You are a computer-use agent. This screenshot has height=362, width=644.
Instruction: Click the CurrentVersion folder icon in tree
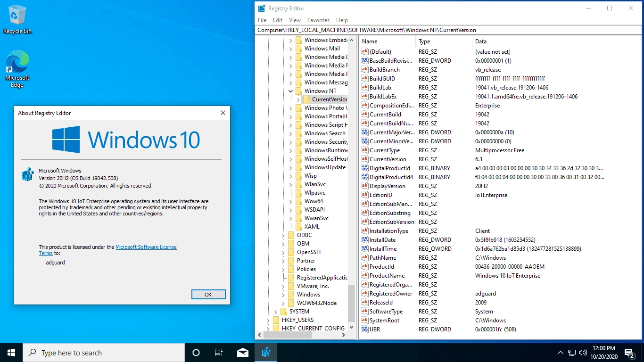[306, 99]
